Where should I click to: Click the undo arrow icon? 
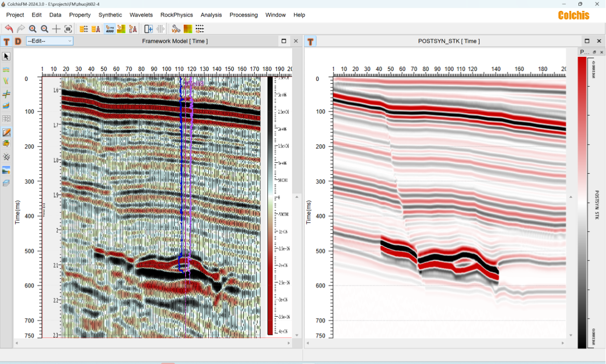point(9,29)
